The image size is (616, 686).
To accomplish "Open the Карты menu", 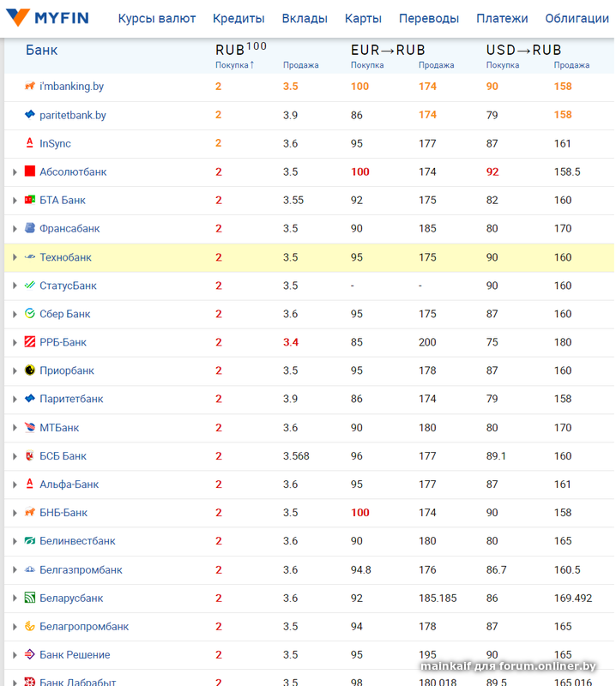I will (363, 18).
